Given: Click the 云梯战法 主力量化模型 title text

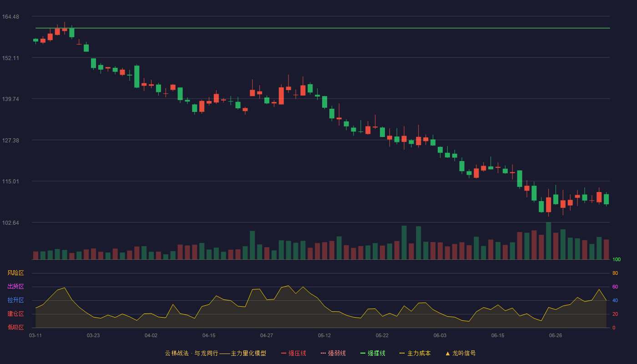Looking at the screenshot, I should (215, 353).
